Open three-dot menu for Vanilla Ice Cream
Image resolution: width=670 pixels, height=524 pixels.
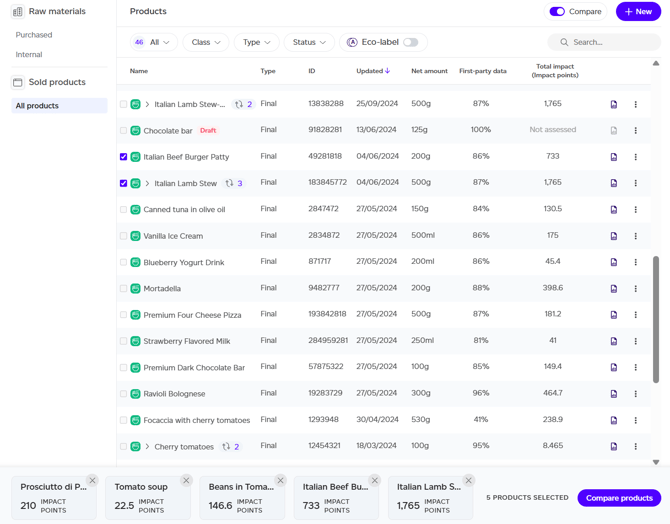(x=635, y=237)
